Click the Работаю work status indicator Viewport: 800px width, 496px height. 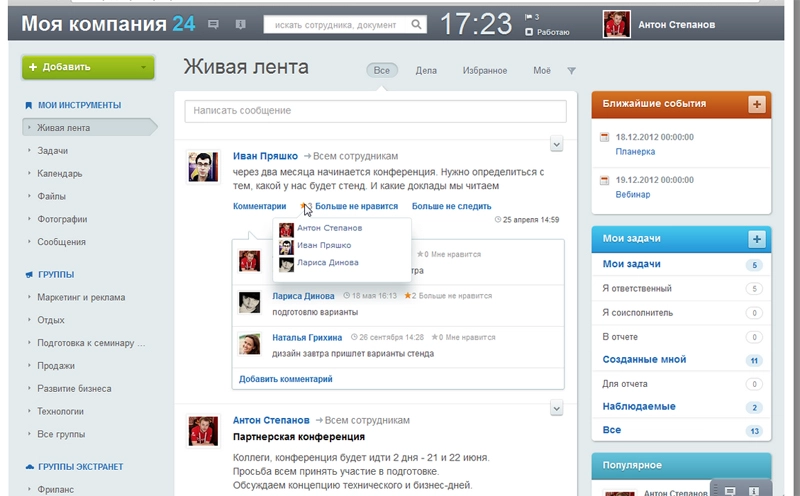click(x=547, y=32)
